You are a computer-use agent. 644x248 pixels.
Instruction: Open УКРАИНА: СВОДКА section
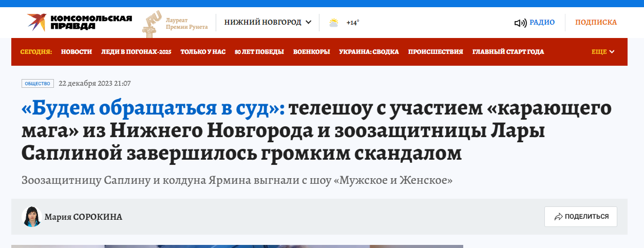(x=369, y=52)
